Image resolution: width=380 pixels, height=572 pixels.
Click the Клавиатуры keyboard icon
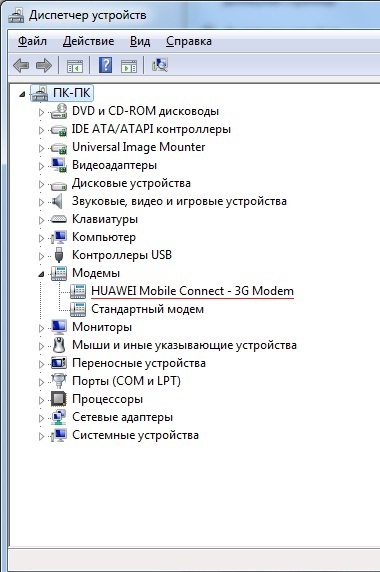pos(59,219)
